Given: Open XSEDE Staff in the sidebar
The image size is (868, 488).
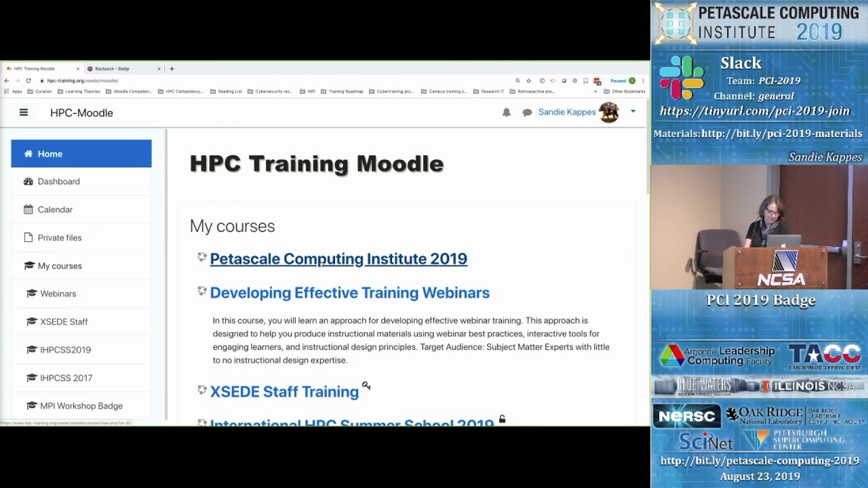Looking at the screenshot, I should coord(81,322).
